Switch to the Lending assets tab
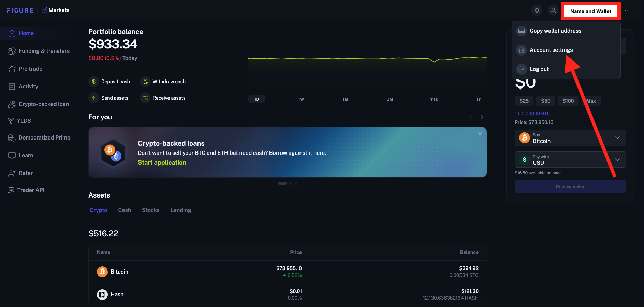 [x=181, y=210]
